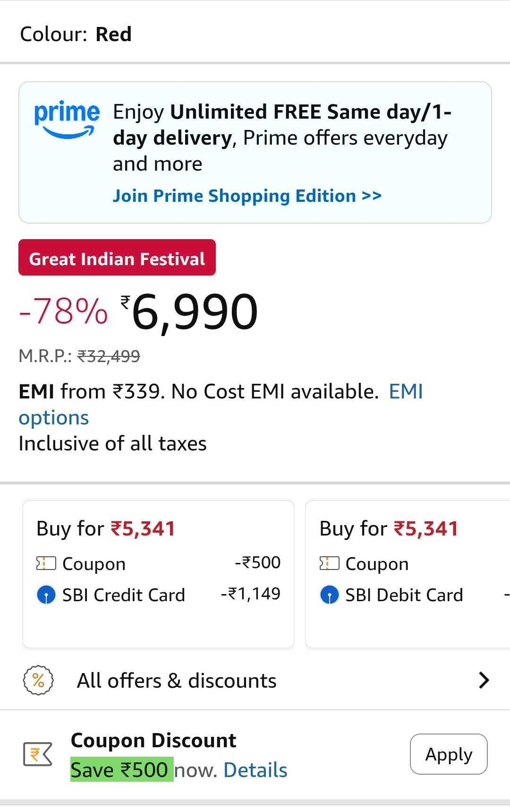This screenshot has width=510, height=812.
Task: Tap the Great Indian Festival badge
Action: pyautogui.click(x=117, y=258)
